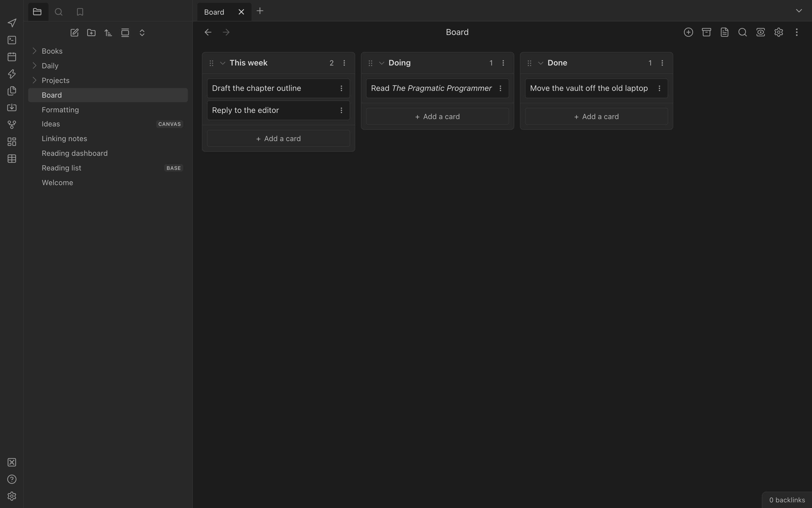Open the Reading dashboard note
This screenshot has height=508, width=812.
point(108,153)
